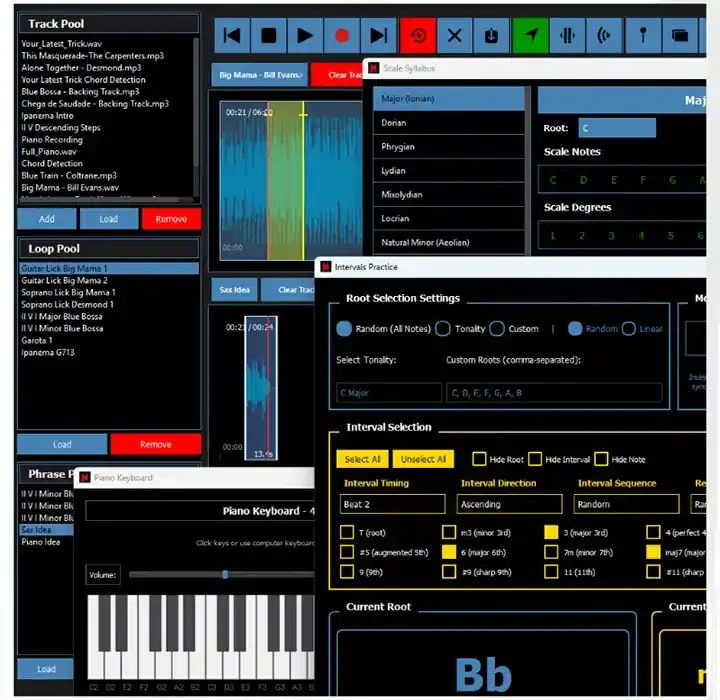Image resolution: width=720 pixels, height=700 pixels.
Task: Open the Interval Sequence Random dropdown
Action: coord(626,504)
